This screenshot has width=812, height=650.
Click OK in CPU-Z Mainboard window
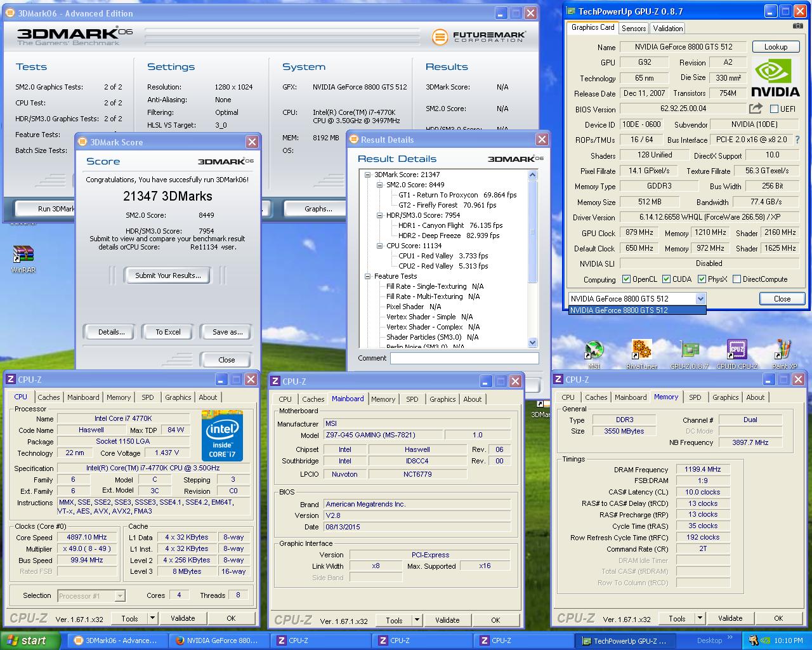pos(495,620)
